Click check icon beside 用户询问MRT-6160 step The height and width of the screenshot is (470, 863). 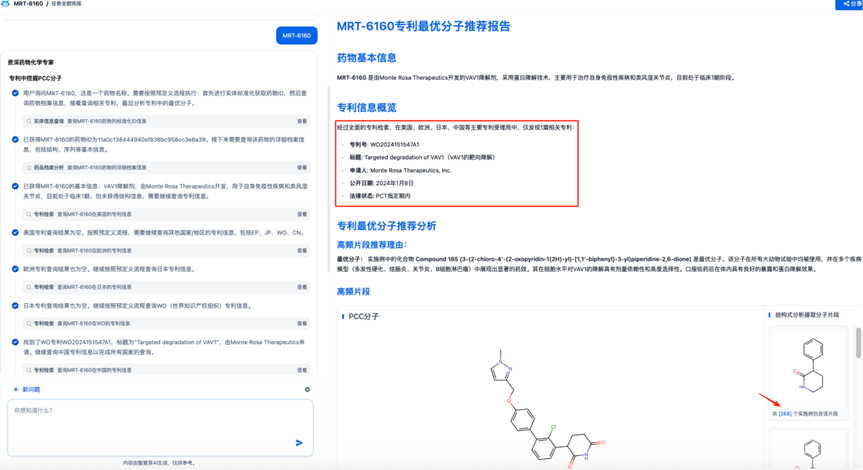point(15,93)
